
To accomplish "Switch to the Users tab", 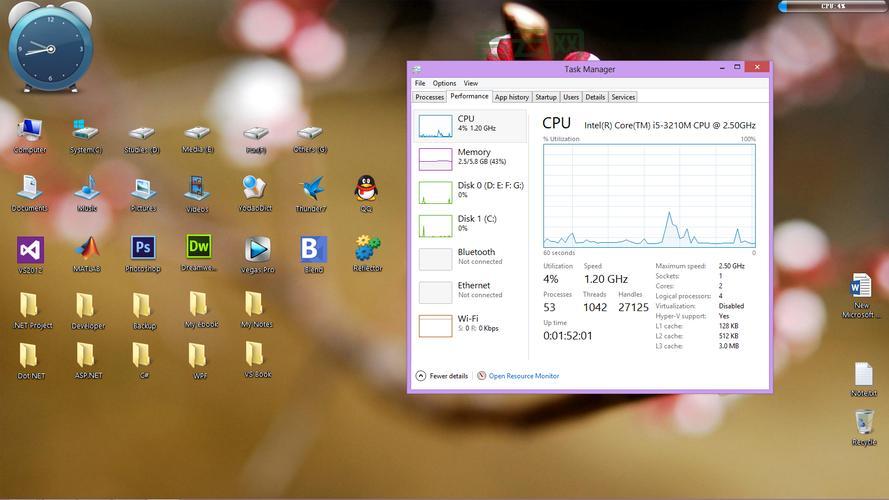I will point(571,97).
